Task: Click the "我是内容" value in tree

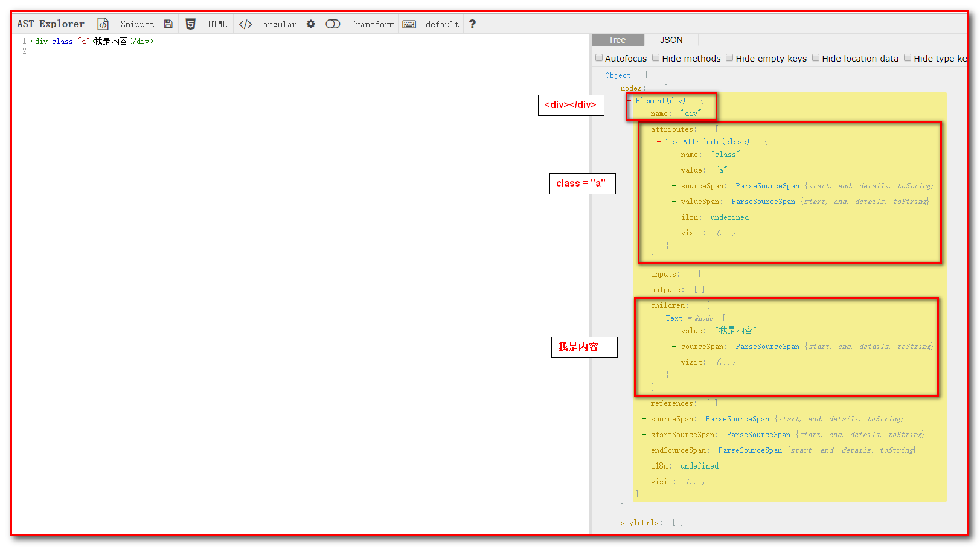Action: pos(735,331)
